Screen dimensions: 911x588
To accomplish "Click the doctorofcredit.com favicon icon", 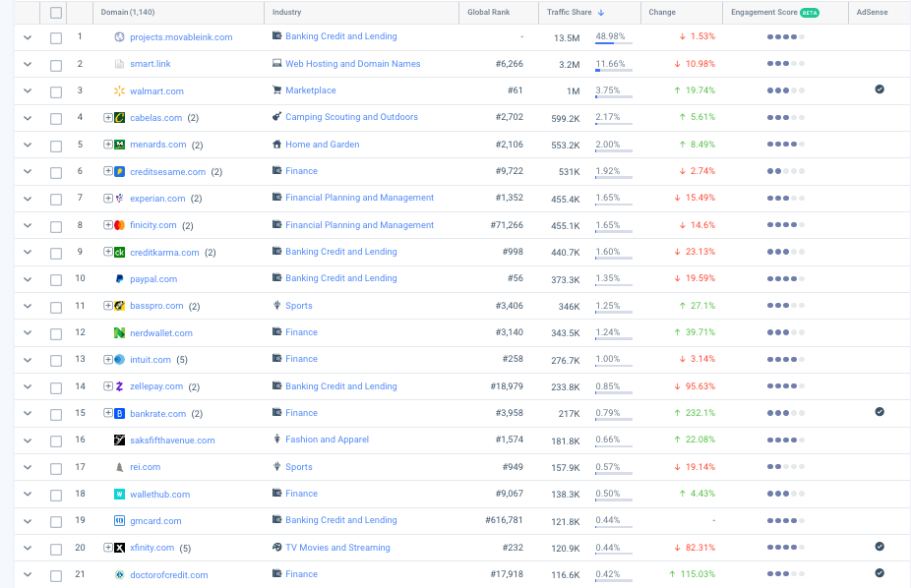I will pyautogui.click(x=119, y=574).
